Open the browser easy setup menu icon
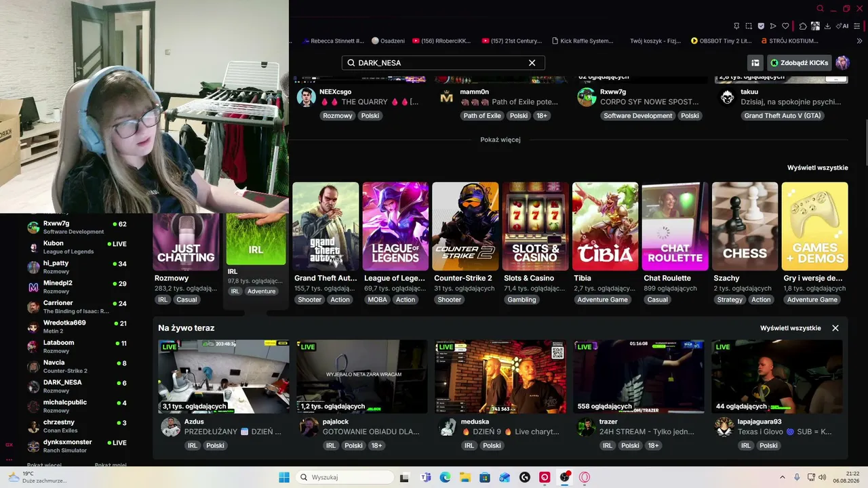Viewport: 868px width, 488px height. (x=858, y=26)
